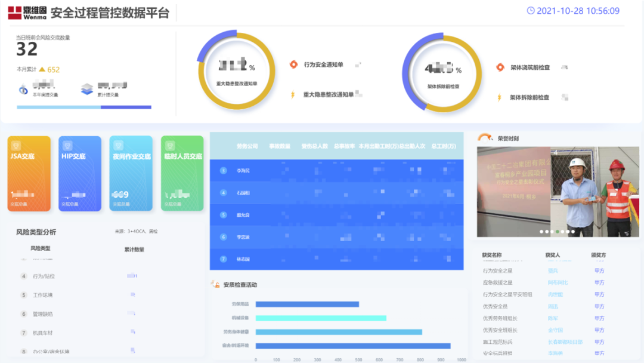
Task: Click the red ring icon beside 行为安全通知单
Action: pos(293,64)
